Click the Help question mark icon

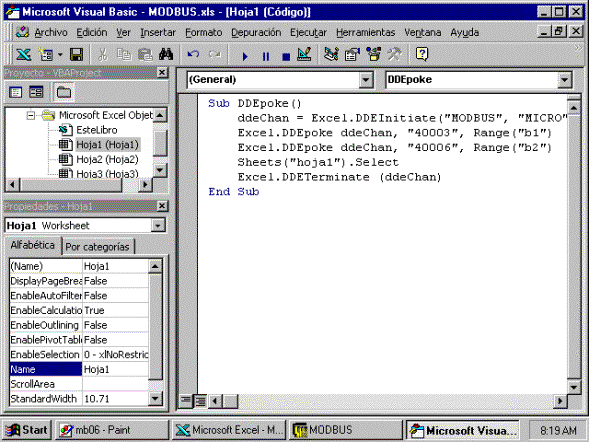[x=422, y=54]
